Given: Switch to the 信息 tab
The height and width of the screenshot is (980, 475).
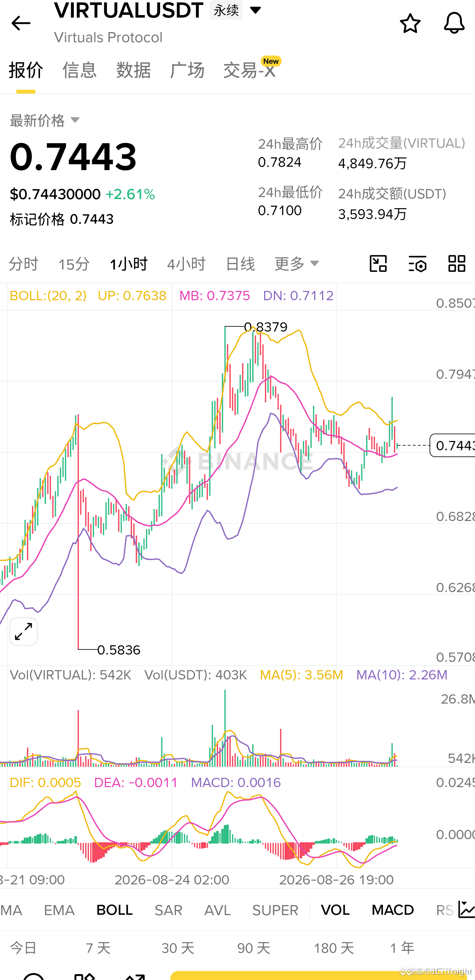Looking at the screenshot, I should coord(79,70).
